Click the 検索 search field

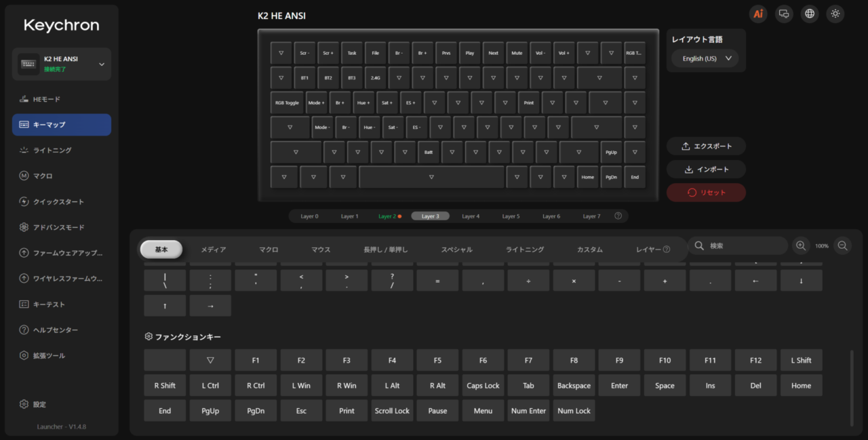tap(738, 245)
